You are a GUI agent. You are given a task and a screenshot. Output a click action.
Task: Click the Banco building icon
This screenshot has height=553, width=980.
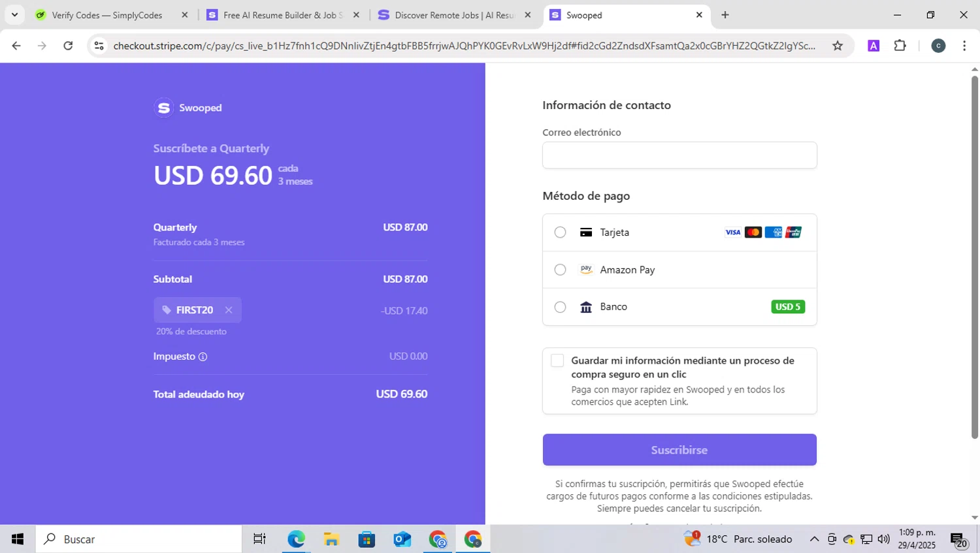(586, 307)
